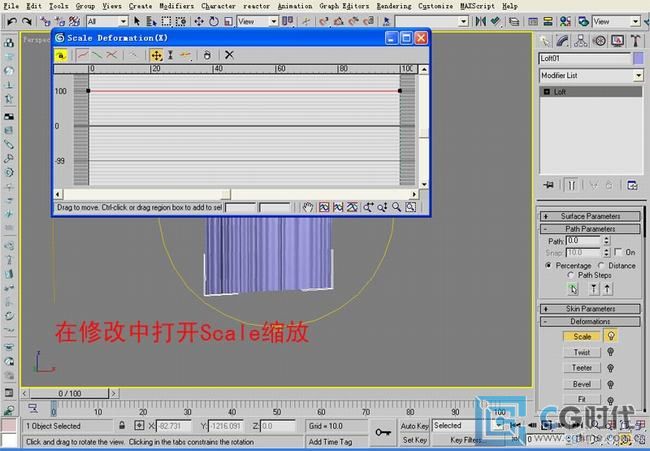The width and height of the screenshot is (650, 451).
Task: Select Move Control Point tool in deformation toolbar
Action: (x=157, y=55)
